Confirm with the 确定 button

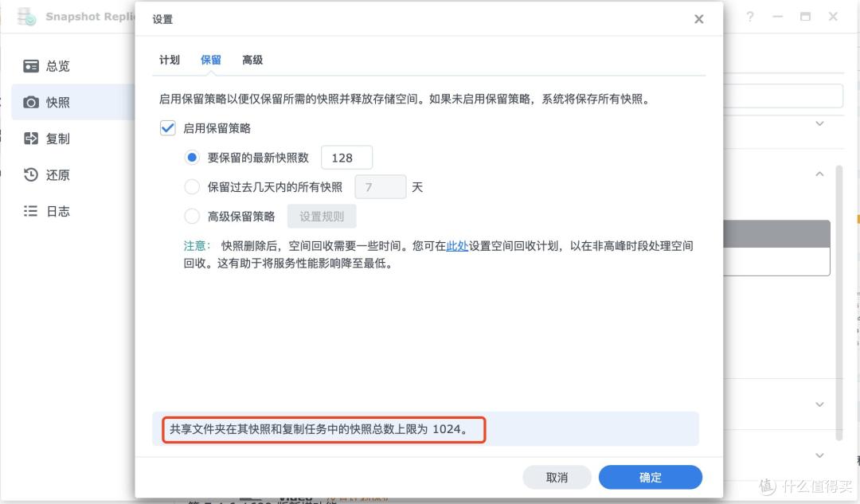[x=651, y=477]
